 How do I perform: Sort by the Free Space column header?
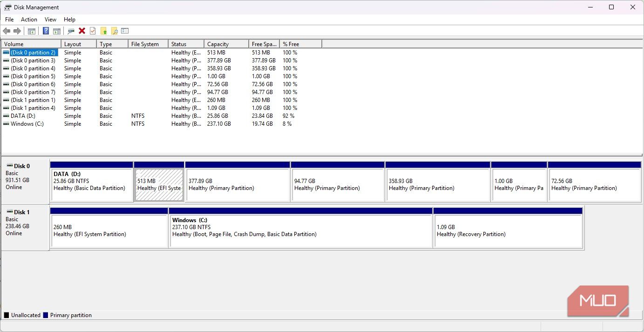(264, 44)
